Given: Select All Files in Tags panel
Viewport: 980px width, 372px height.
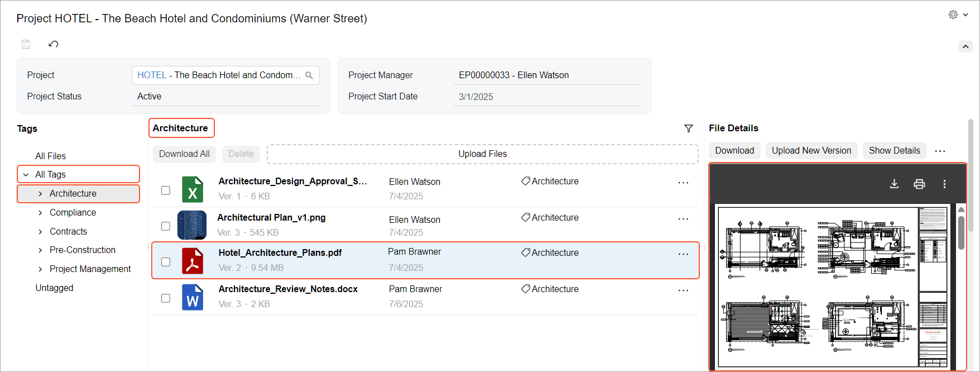Looking at the screenshot, I should pyautogui.click(x=50, y=156).
